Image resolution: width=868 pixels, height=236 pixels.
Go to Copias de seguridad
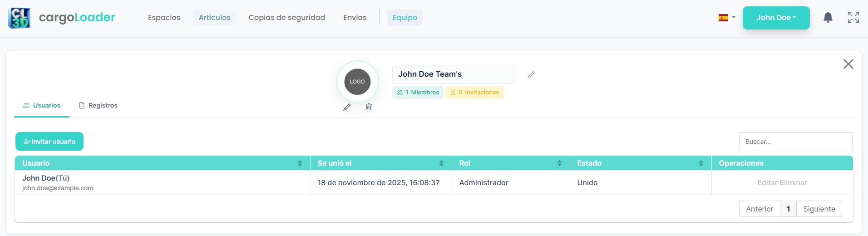click(286, 18)
